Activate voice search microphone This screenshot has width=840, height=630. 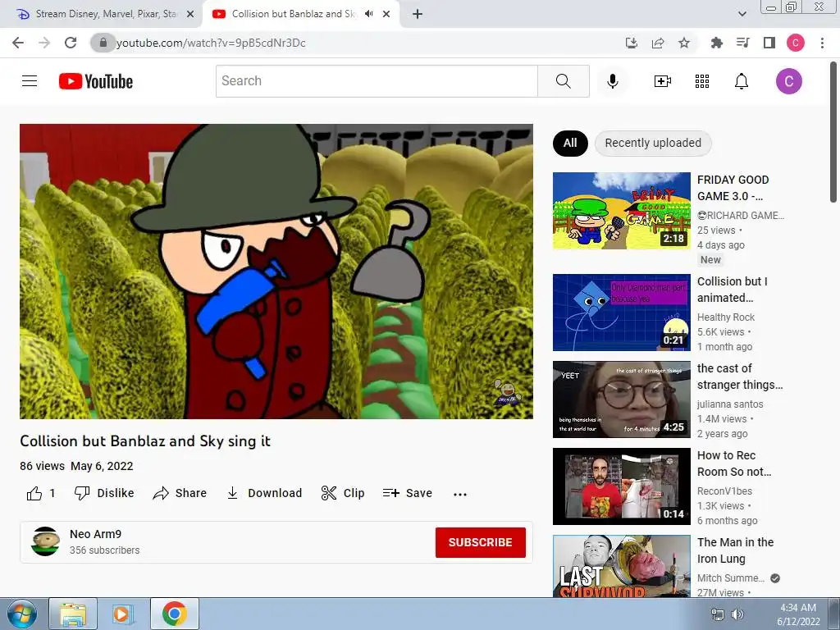point(613,81)
